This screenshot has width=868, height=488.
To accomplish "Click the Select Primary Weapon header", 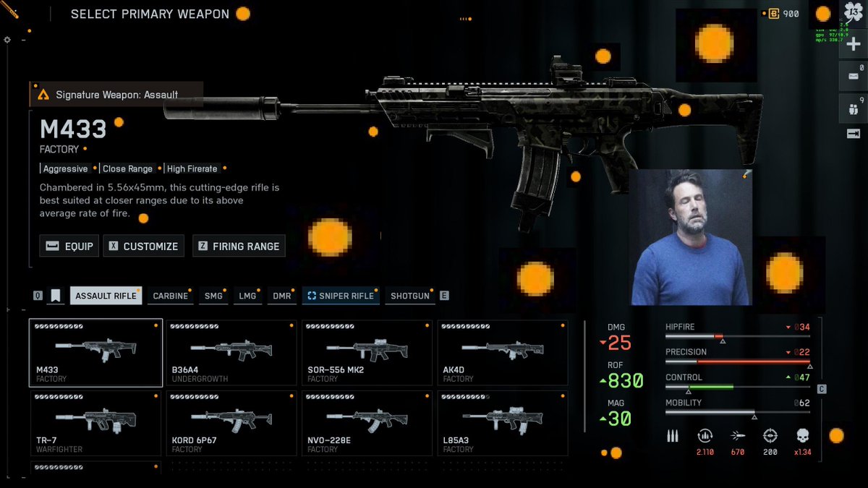I will click(x=150, y=14).
